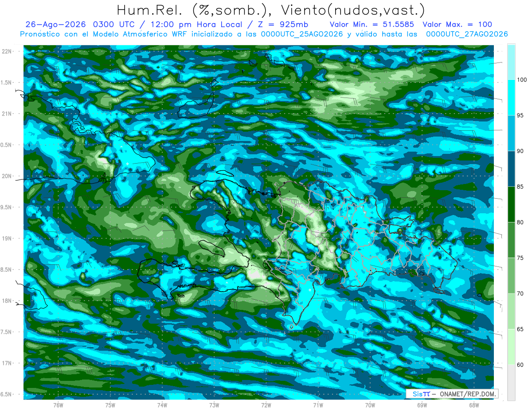The height and width of the screenshot is (411, 532).
Task: Click the '68W' longitude label
Action: 474,405
